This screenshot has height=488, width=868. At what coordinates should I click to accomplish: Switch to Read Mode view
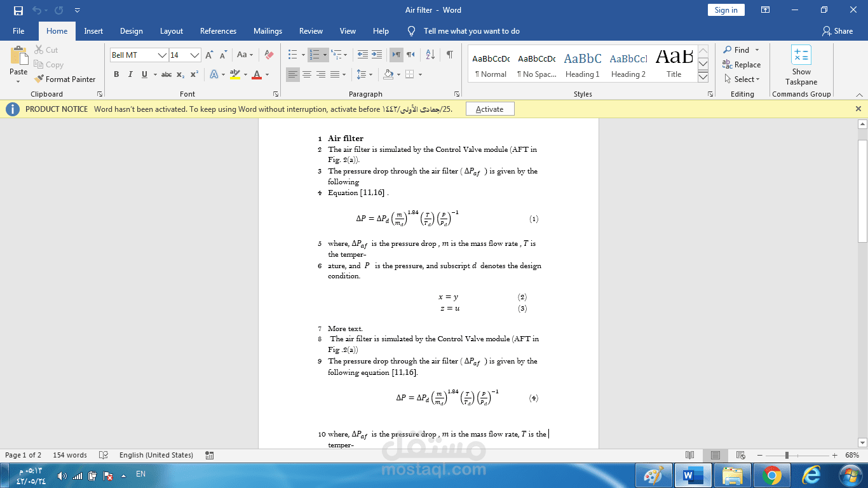point(690,456)
